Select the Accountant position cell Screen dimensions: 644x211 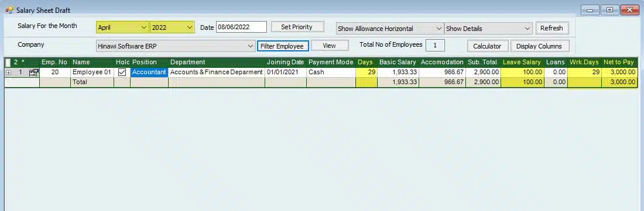pyautogui.click(x=149, y=72)
